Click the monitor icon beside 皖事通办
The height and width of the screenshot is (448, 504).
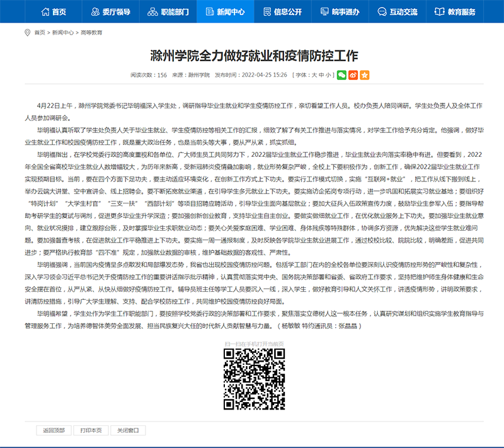coord(324,12)
